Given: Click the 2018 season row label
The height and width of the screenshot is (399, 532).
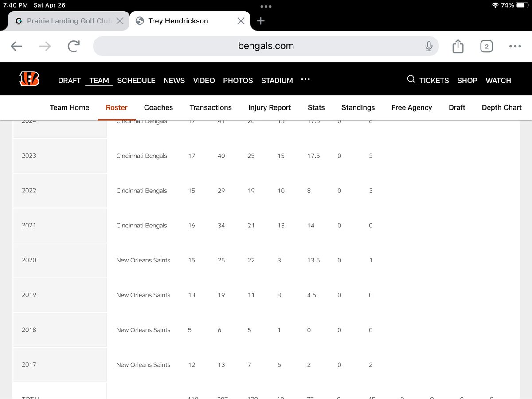Looking at the screenshot, I should (x=29, y=330).
